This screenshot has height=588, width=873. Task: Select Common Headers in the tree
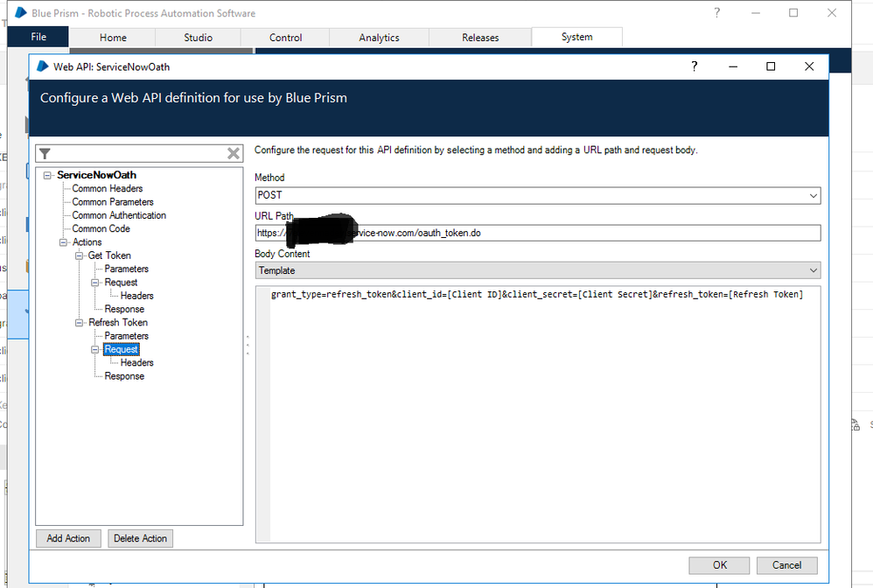pyautogui.click(x=108, y=188)
